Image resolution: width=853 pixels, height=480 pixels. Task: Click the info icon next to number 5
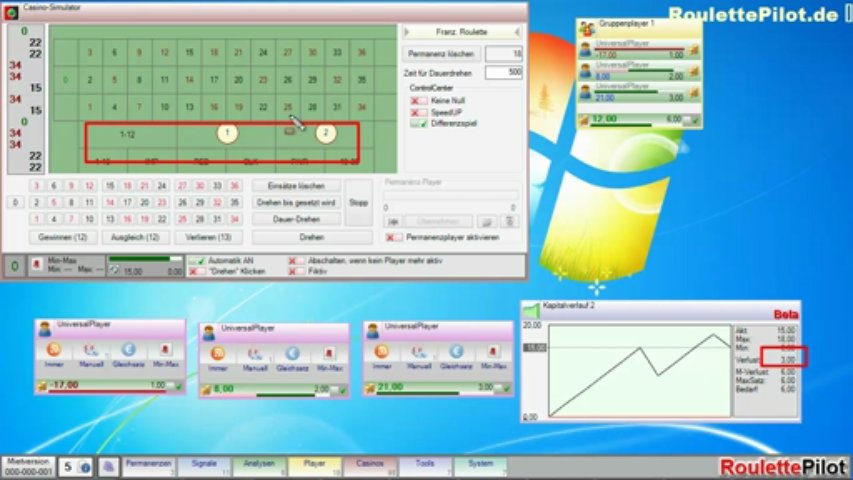(x=85, y=467)
